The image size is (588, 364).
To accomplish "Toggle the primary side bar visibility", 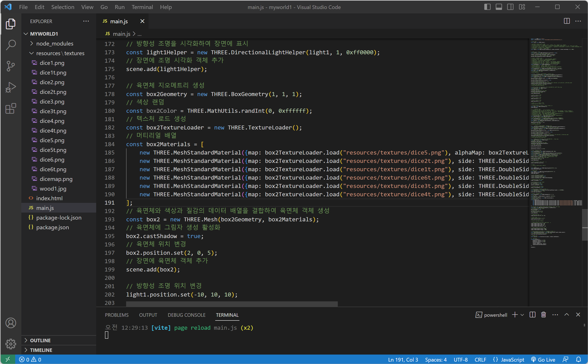I will (487, 7).
